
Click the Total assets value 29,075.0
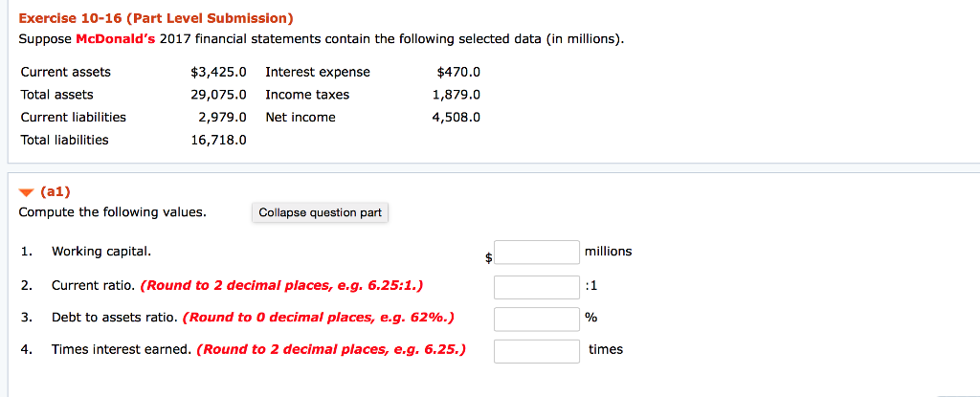point(218,95)
